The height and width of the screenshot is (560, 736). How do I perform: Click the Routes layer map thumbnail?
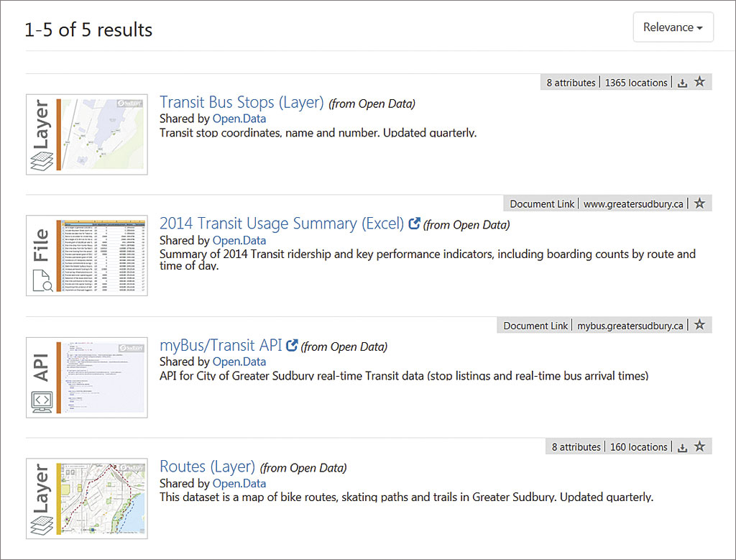click(87, 499)
